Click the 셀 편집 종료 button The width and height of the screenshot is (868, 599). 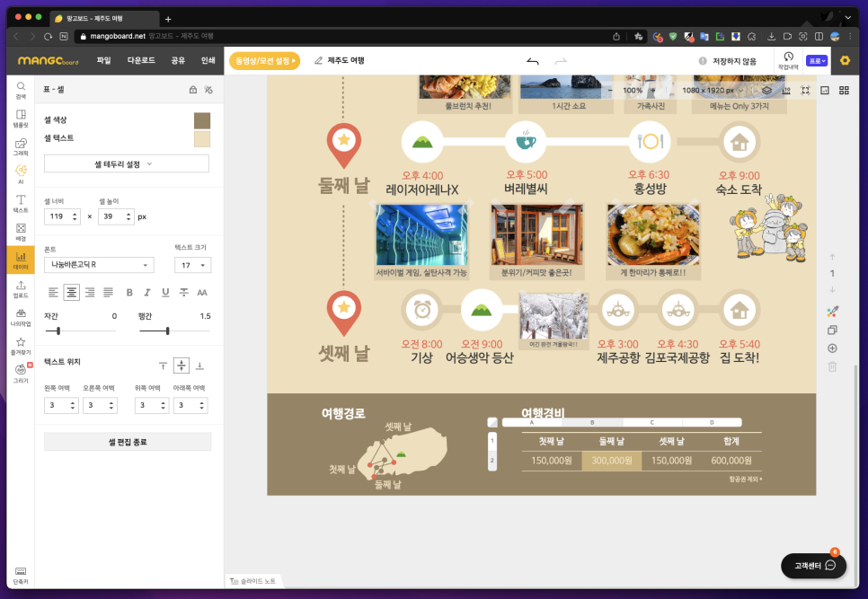(128, 442)
